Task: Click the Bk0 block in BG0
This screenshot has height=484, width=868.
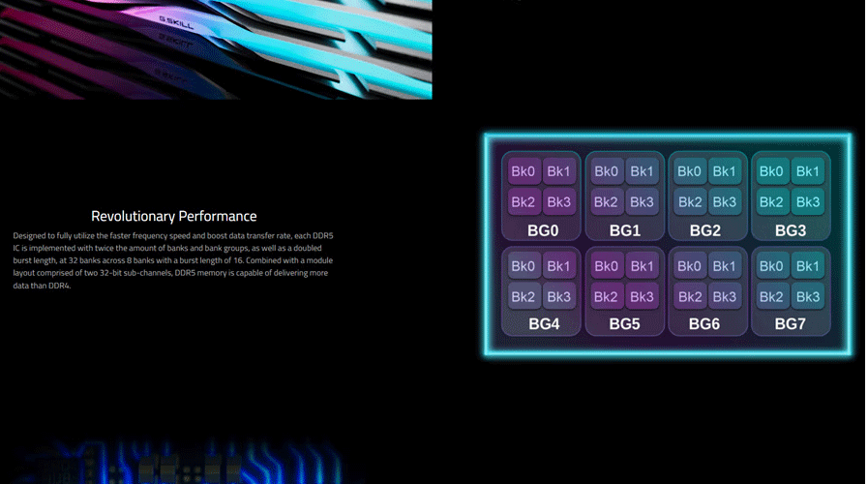Action: [524, 171]
